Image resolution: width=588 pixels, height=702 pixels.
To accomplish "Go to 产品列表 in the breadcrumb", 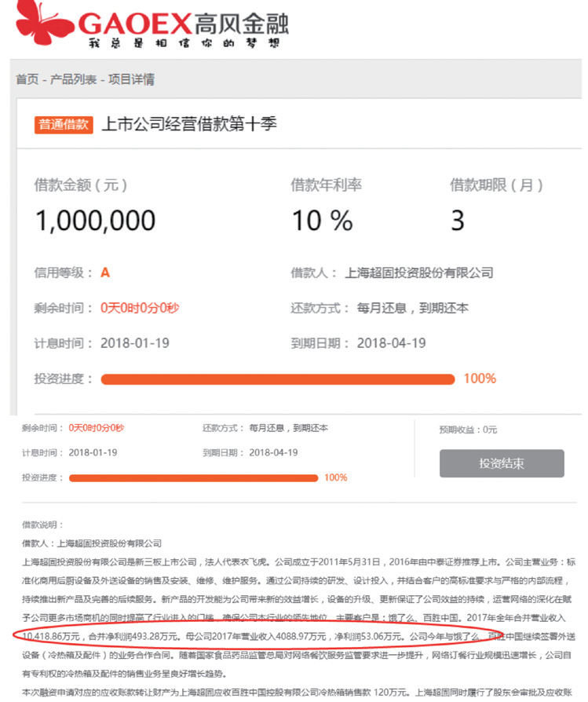I will (73, 79).
